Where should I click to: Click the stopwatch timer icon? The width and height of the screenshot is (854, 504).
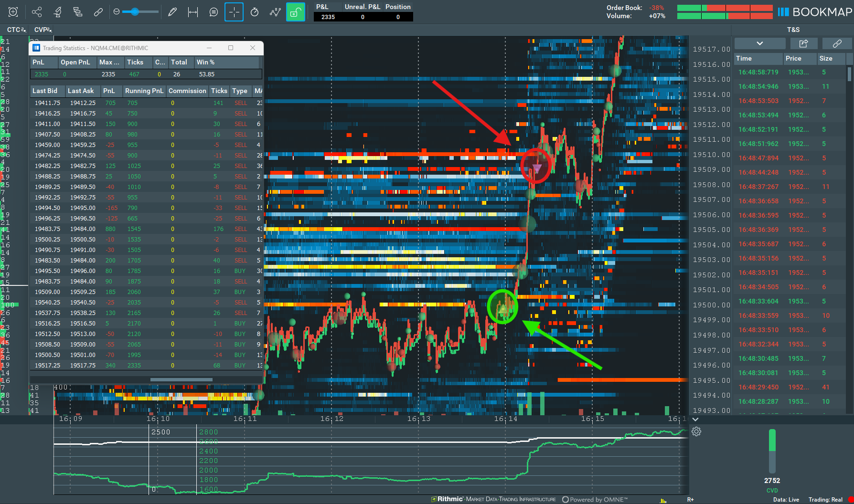(255, 12)
